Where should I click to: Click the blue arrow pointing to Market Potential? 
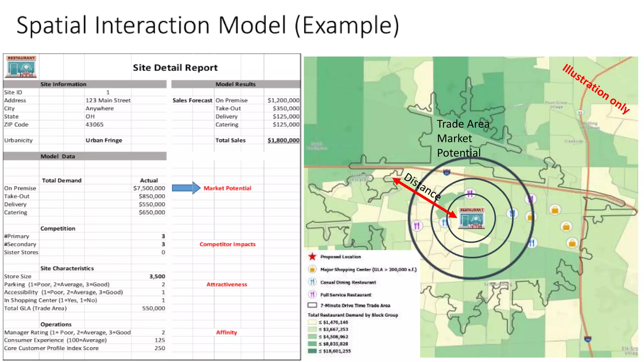(186, 188)
